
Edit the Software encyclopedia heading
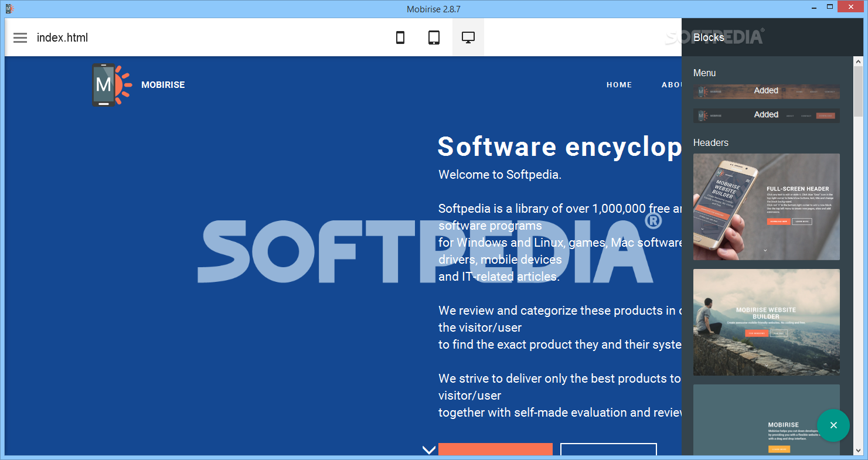(560, 146)
